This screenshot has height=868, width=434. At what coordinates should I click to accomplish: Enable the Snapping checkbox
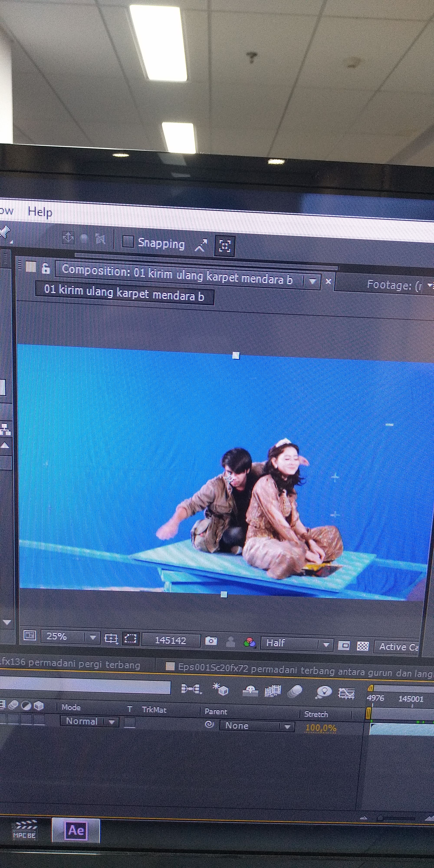(128, 242)
